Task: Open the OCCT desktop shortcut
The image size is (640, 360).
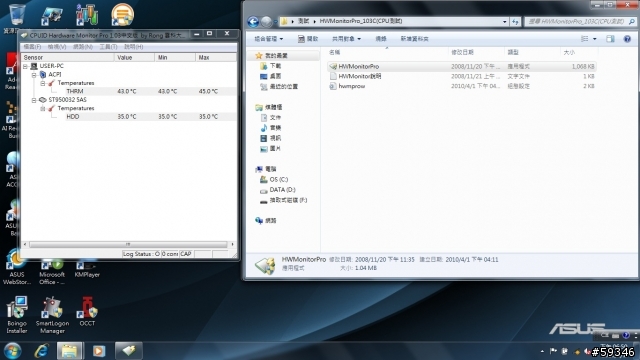Action: (87, 312)
